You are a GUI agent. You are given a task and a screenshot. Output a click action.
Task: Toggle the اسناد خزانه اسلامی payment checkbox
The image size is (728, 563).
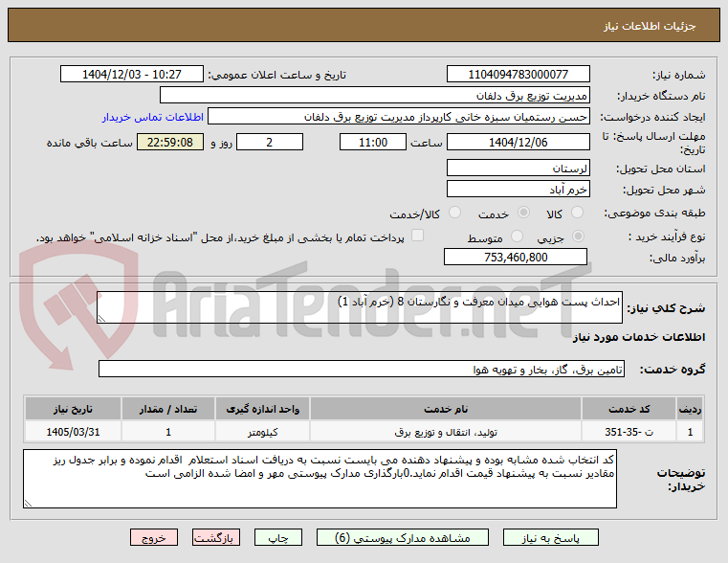[x=417, y=236]
